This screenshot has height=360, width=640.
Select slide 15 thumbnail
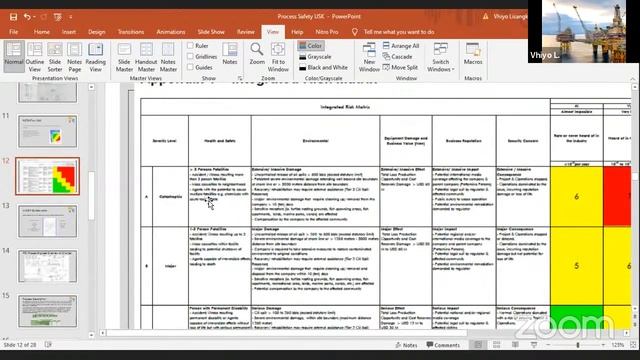click(x=47, y=311)
